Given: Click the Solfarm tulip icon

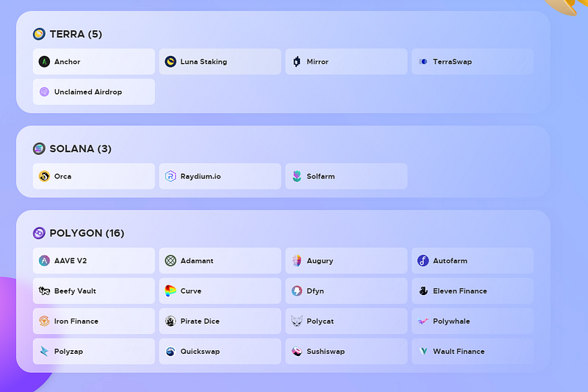Looking at the screenshot, I should coord(297,176).
